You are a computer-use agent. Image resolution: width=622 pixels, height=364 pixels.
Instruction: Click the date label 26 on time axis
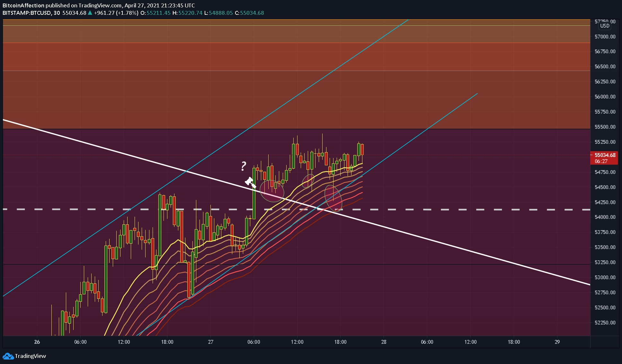[37, 342]
